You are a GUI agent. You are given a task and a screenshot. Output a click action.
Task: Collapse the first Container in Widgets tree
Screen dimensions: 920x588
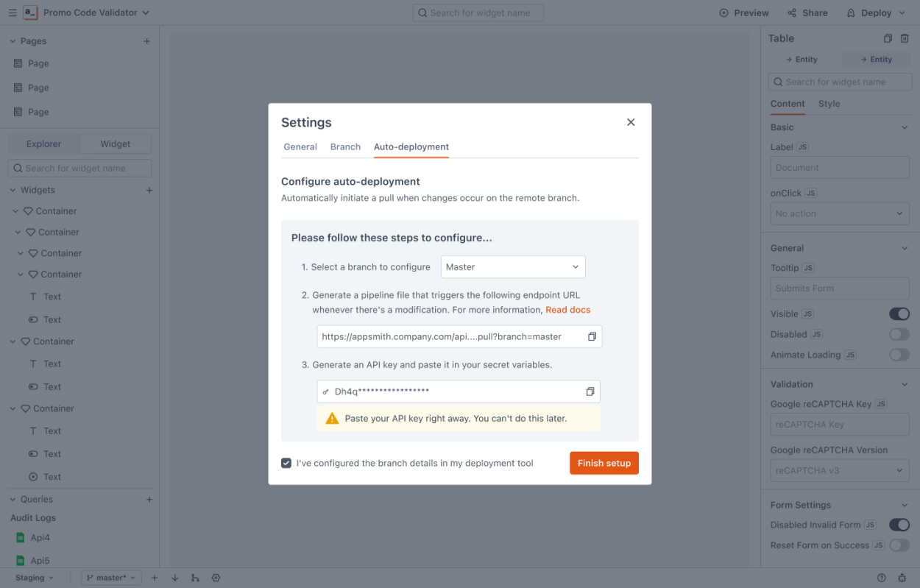pos(16,210)
